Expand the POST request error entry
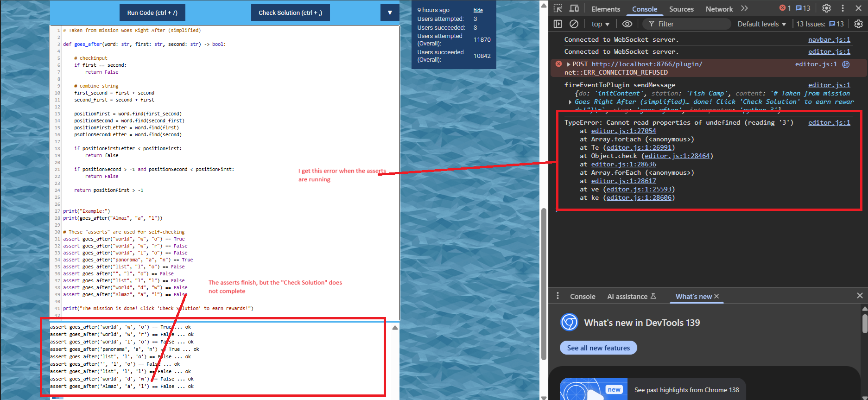 (569, 64)
